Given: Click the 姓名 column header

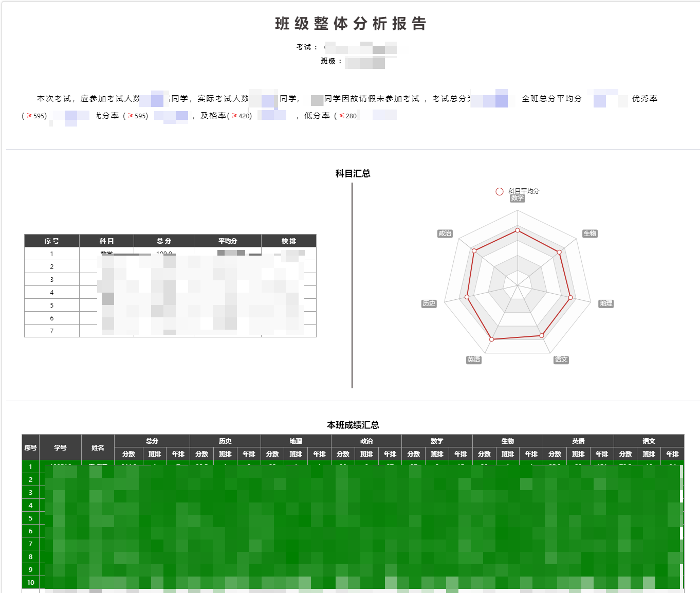Looking at the screenshot, I should pos(98,447).
